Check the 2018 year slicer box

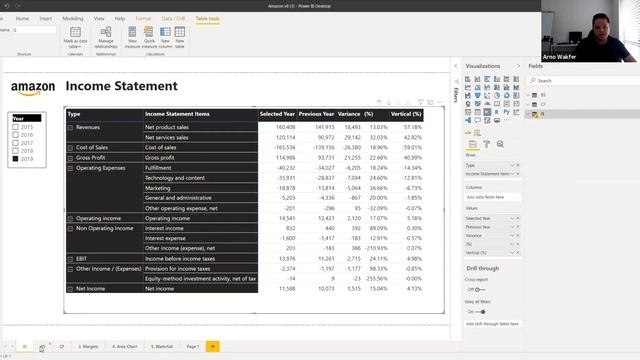(x=16, y=151)
